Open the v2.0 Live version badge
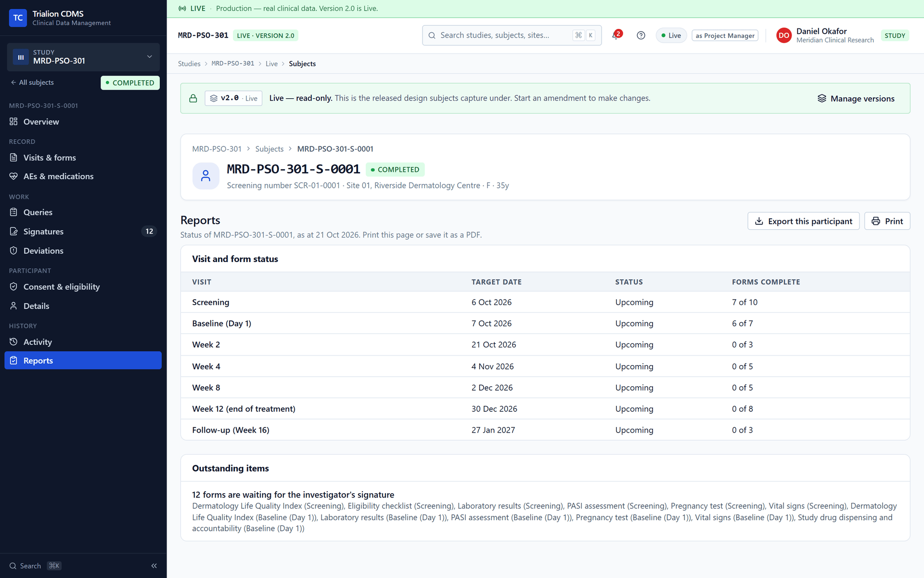Screen dimensions: 924x578 [233, 98]
